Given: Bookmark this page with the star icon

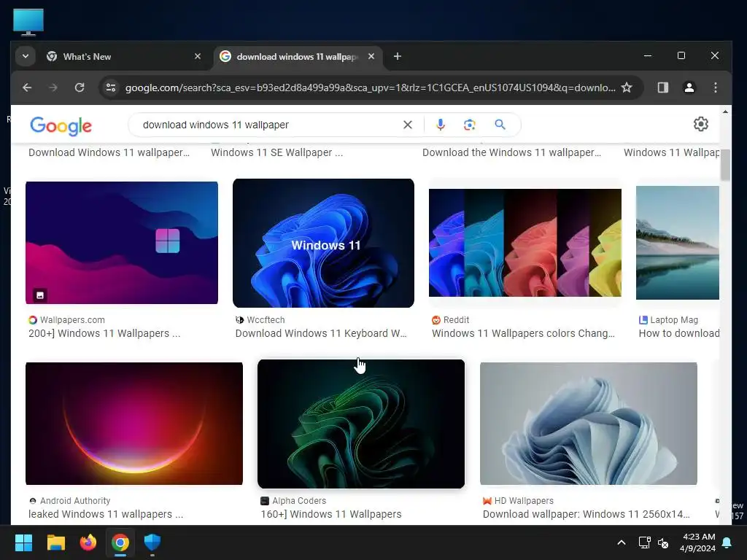Looking at the screenshot, I should [x=627, y=87].
